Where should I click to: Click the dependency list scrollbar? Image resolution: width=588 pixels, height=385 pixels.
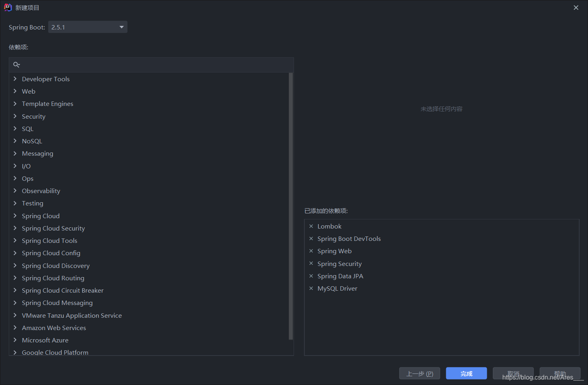click(291, 206)
